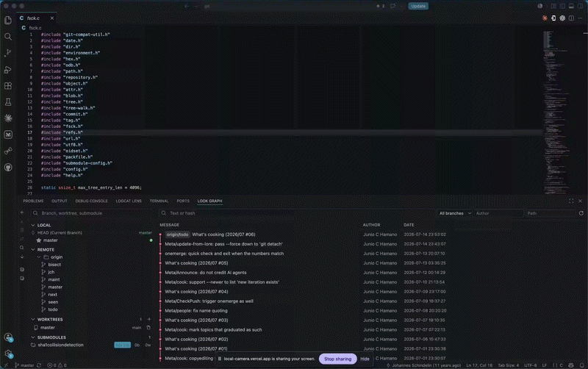
Task: Click the editor minimap
Action: point(556,112)
